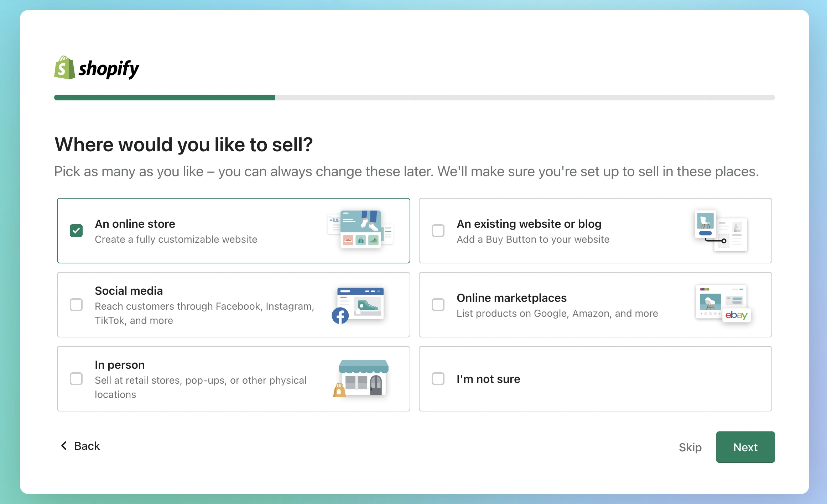
Task: Click the Buy Button website illustration
Action: click(721, 231)
